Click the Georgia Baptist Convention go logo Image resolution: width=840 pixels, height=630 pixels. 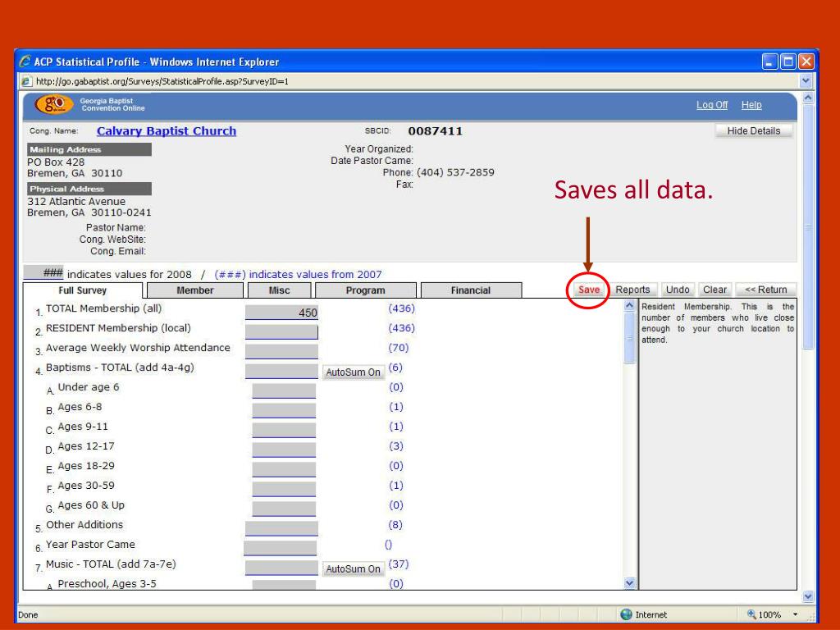tap(53, 107)
